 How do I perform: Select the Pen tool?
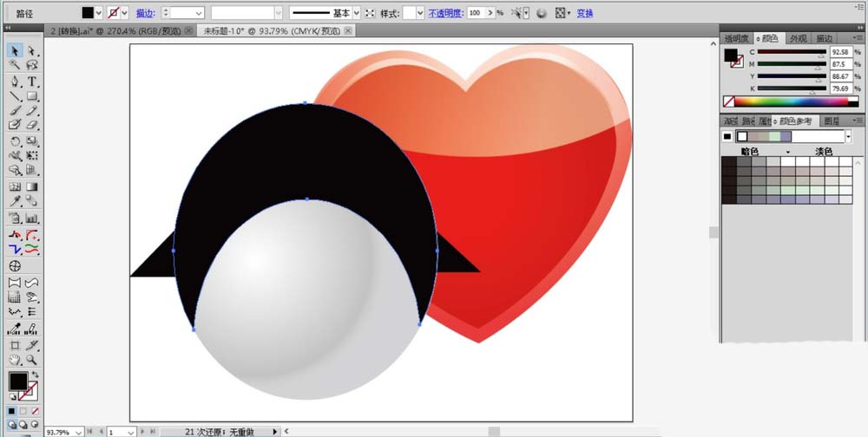(x=15, y=82)
